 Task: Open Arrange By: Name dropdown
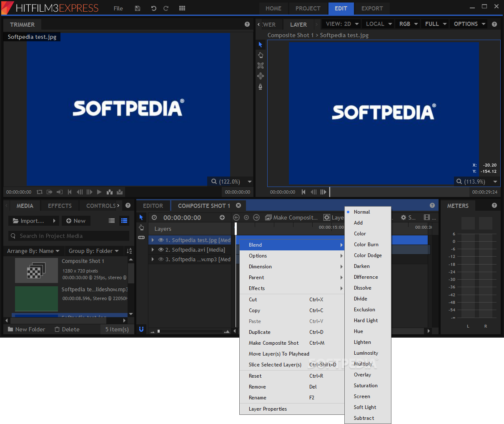pyautogui.click(x=33, y=251)
